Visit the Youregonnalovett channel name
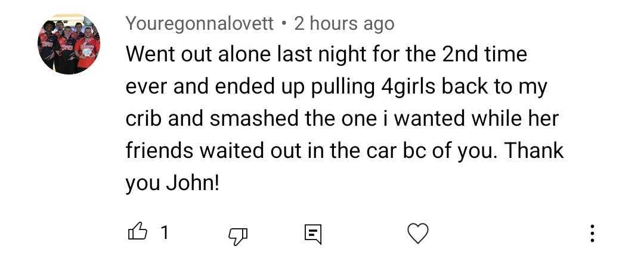This screenshot has height=264, width=644. point(200,24)
